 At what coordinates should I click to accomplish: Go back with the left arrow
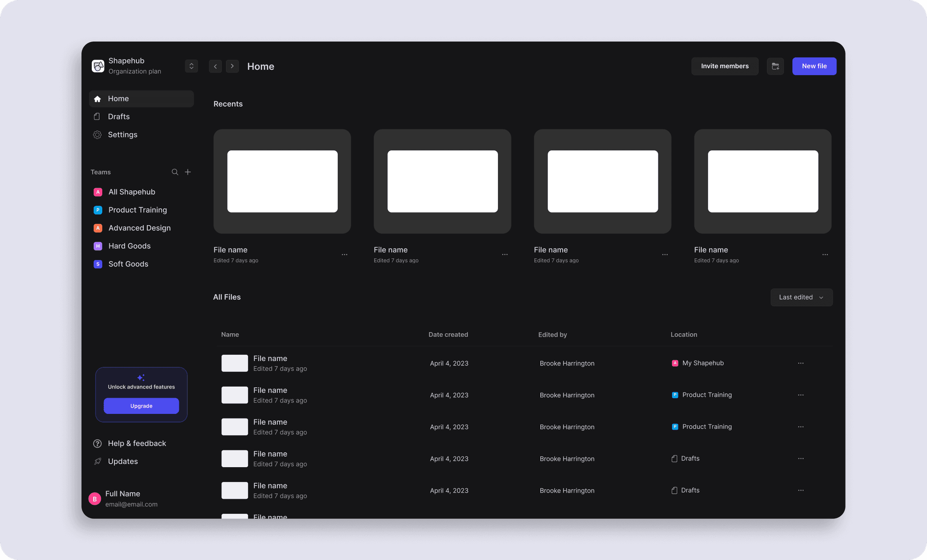coord(215,66)
